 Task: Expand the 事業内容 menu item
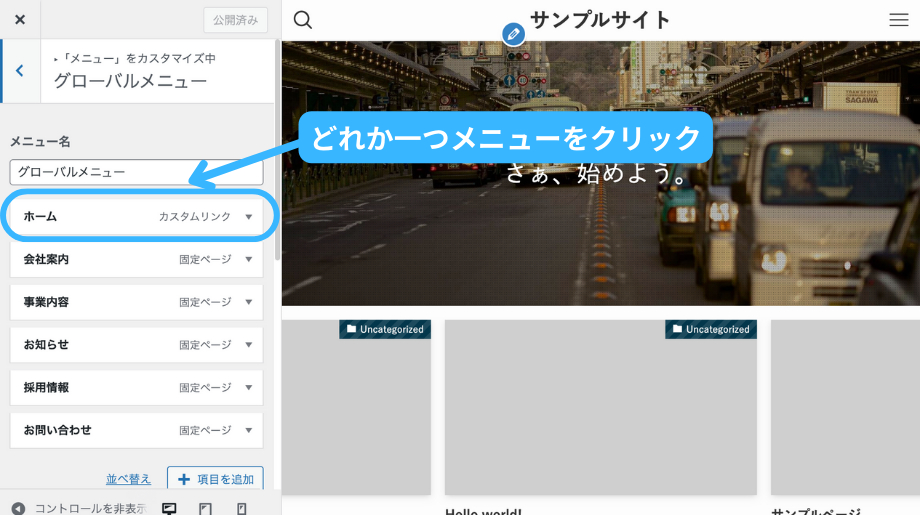tap(249, 302)
